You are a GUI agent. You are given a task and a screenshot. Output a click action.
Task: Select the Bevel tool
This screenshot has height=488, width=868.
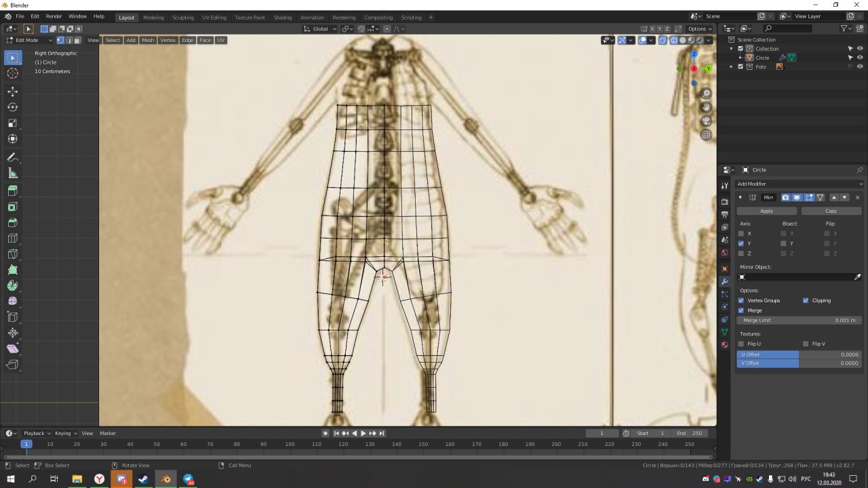coord(12,222)
